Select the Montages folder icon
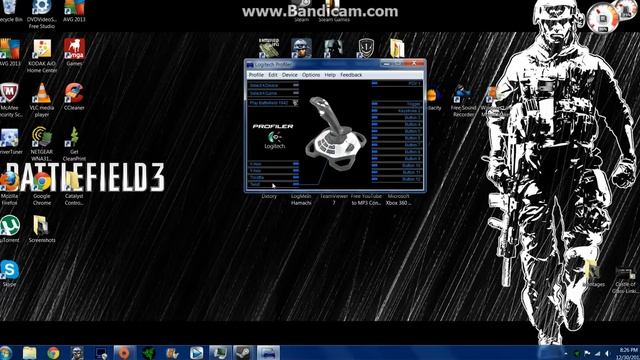 click(593, 273)
